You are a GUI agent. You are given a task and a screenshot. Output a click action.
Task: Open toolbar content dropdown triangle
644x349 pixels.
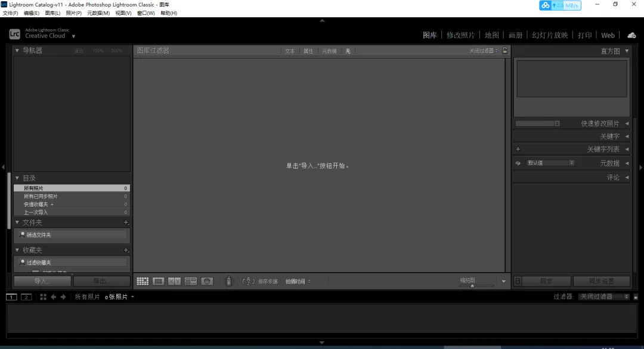(503, 281)
